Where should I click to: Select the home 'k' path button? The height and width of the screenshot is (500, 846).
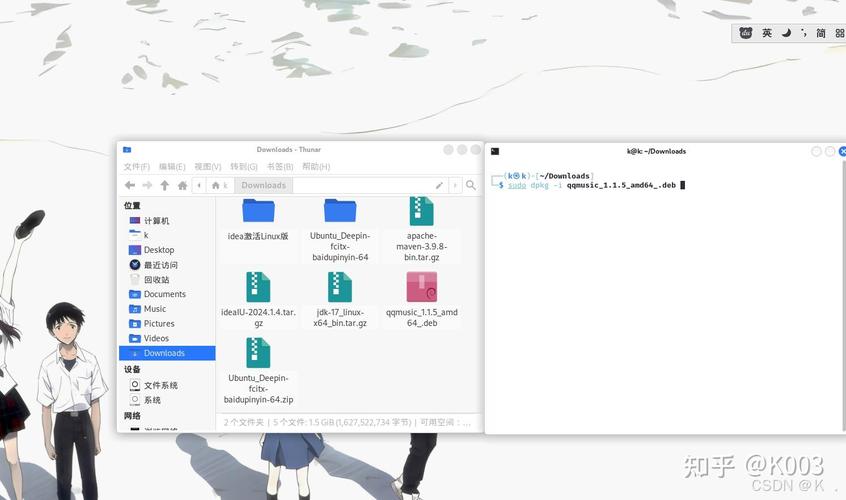click(220, 186)
